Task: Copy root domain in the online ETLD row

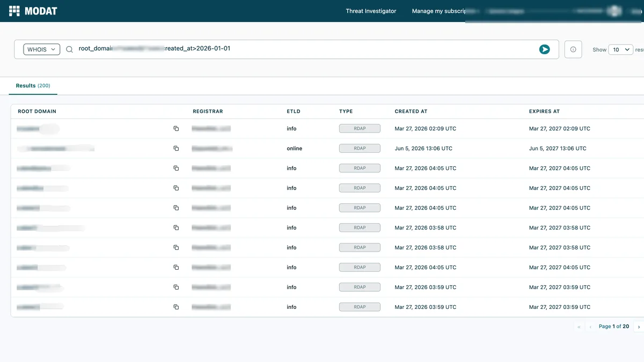Action: coord(176,149)
